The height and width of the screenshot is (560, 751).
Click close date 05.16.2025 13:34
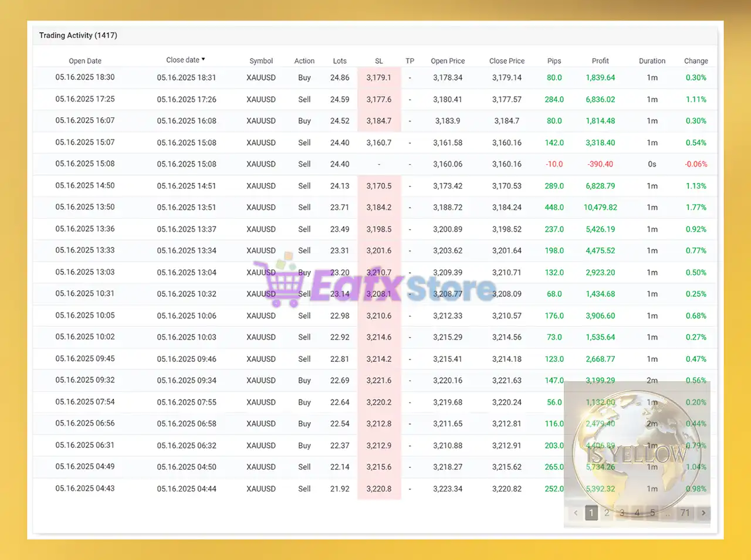coord(187,250)
